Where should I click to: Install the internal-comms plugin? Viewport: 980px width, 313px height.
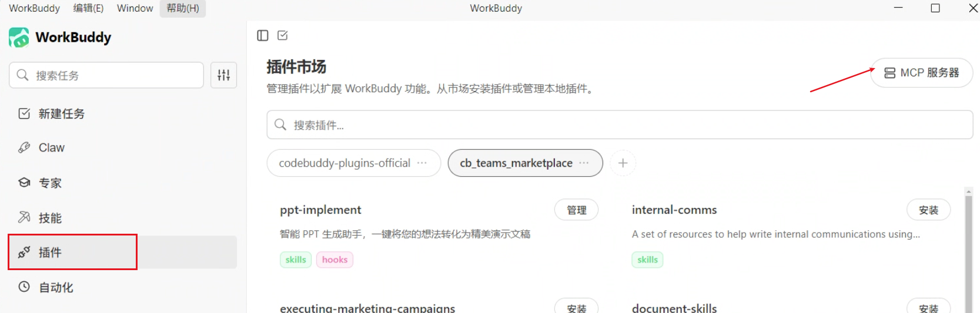tap(928, 210)
